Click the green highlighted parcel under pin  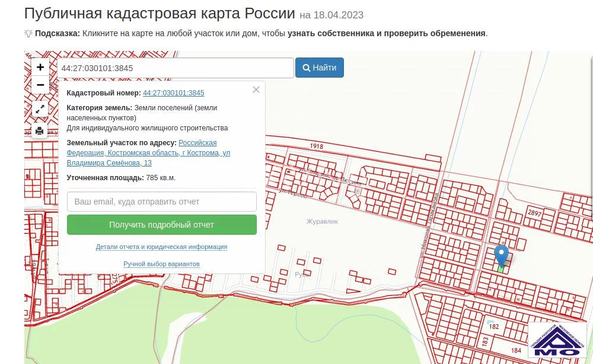point(500,269)
